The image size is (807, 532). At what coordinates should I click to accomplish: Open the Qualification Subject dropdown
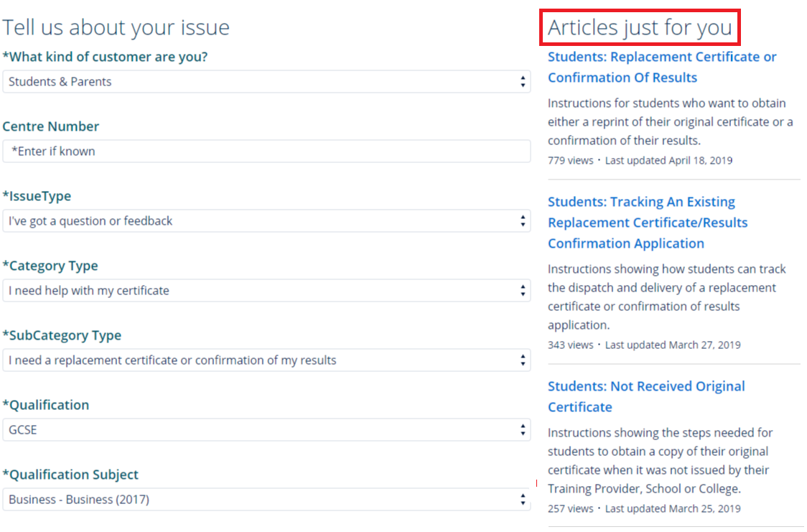pyautogui.click(x=266, y=500)
